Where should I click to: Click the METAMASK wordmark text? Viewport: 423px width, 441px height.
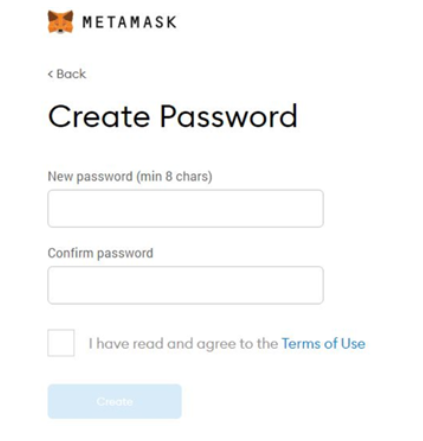(129, 22)
